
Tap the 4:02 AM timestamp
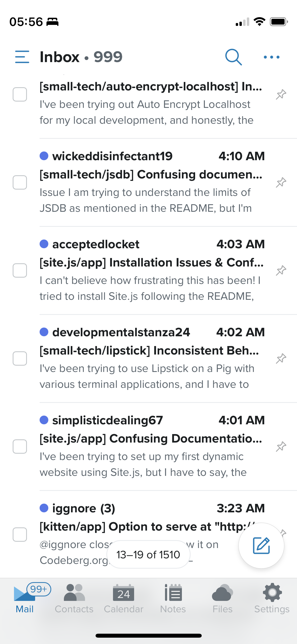241,332
